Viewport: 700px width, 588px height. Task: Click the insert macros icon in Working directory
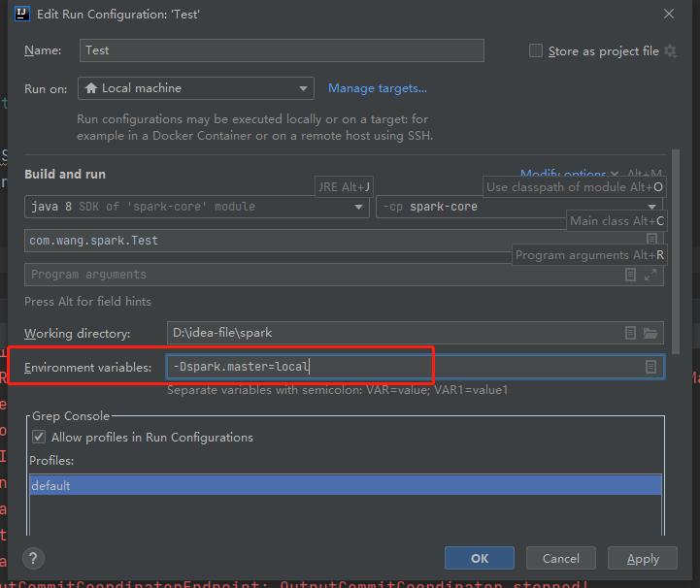click(630, 333)
